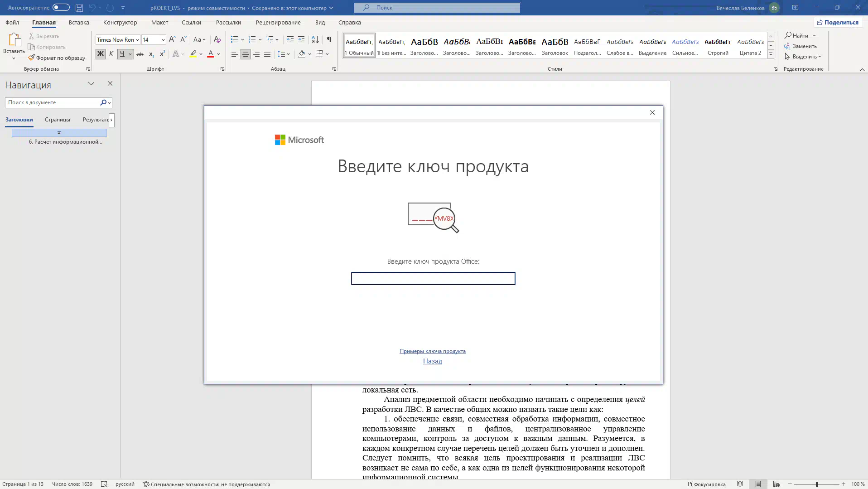
Task: Justify paragraph text
Action: click(267, 54)
